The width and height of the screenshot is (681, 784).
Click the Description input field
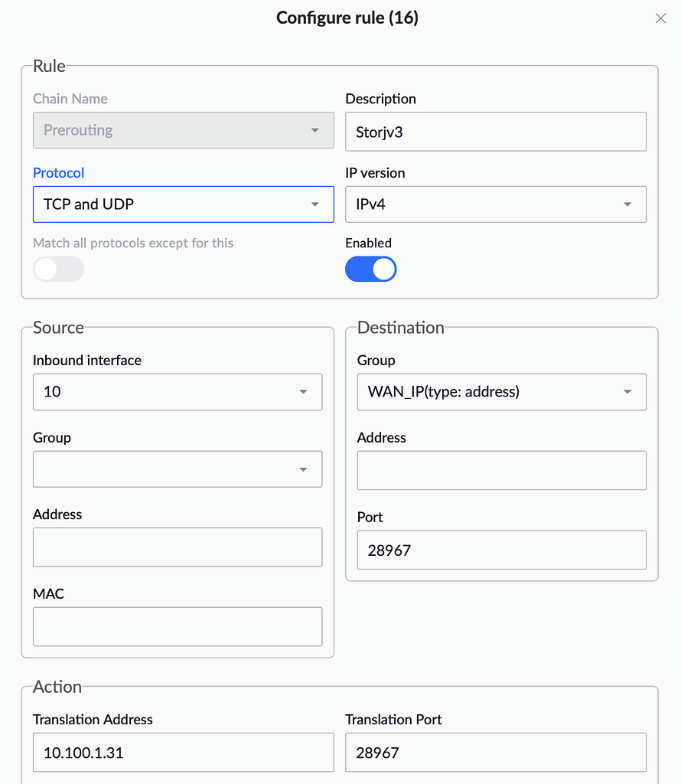(495, 132)
